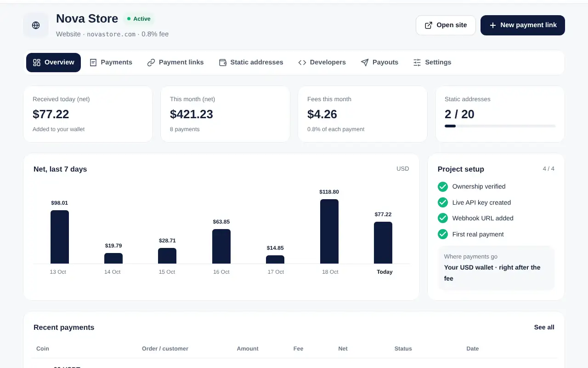Viewport: 588px width, 368px height.
Task: Select the Developers tab
Action: point(322,63)
